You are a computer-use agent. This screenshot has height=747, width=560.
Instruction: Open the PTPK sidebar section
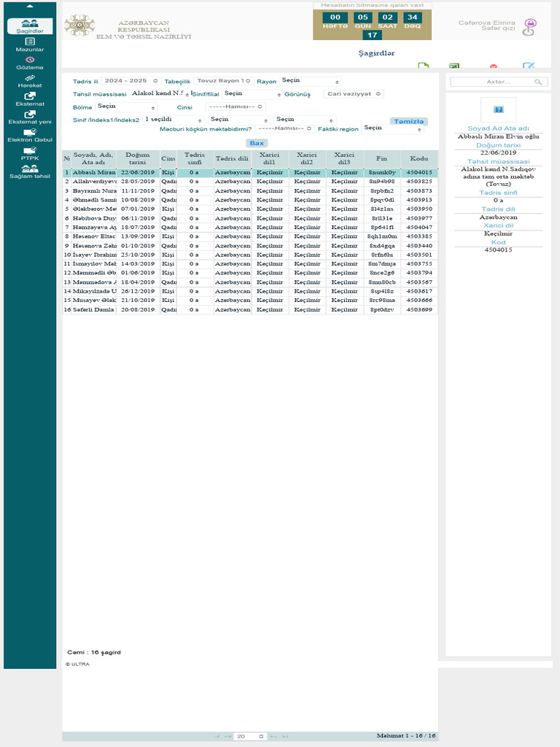[x=29, y=153]
